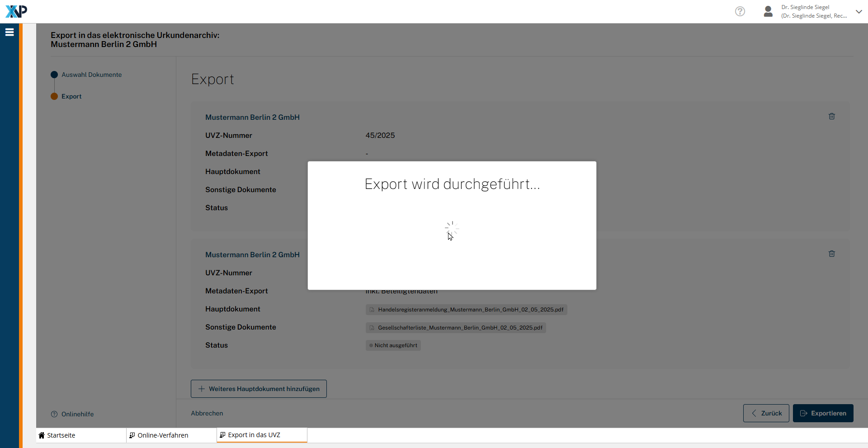Image resolution: width=868 pixels, height=448 pixels.
Task: Go back with the Zurück button
Action: point(766,413)
